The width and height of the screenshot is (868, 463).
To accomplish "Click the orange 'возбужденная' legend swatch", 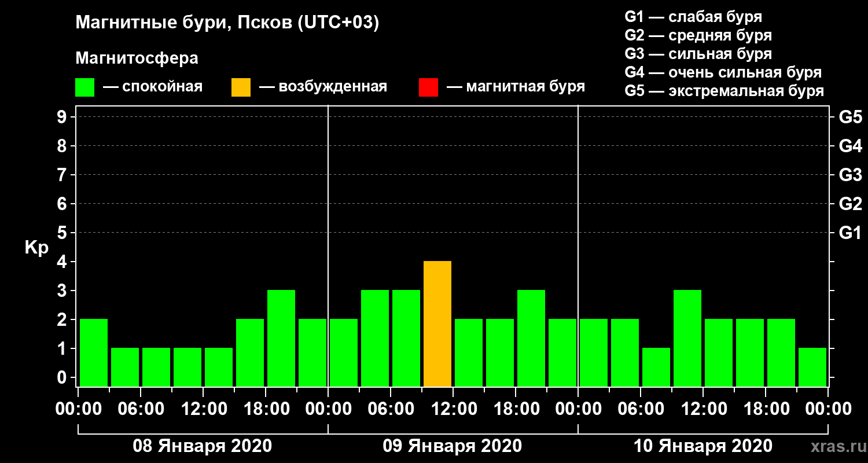I will (x=241, y=87).
